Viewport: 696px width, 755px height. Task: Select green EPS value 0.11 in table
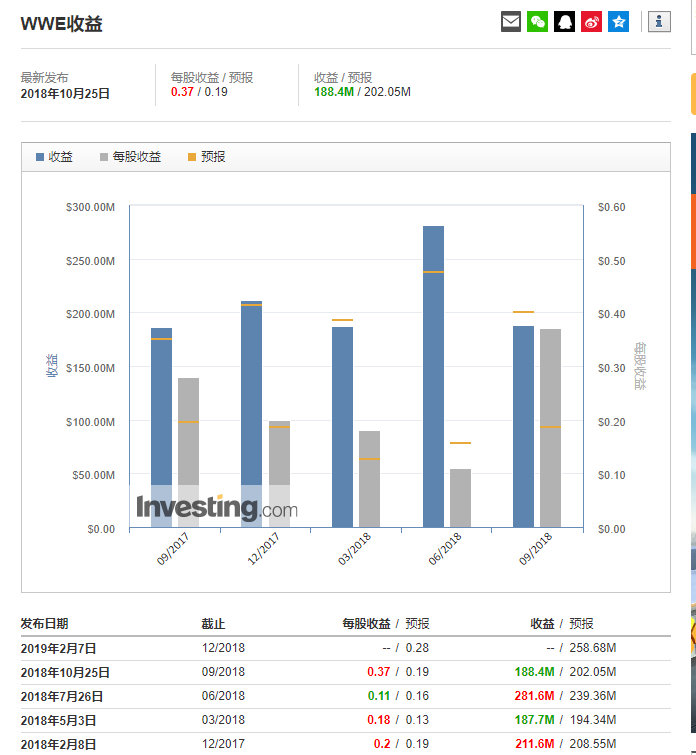[379, 696]
